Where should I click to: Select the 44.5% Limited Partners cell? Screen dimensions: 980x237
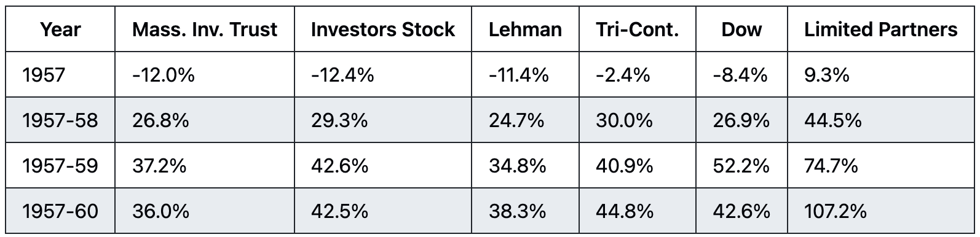(832, 120)
